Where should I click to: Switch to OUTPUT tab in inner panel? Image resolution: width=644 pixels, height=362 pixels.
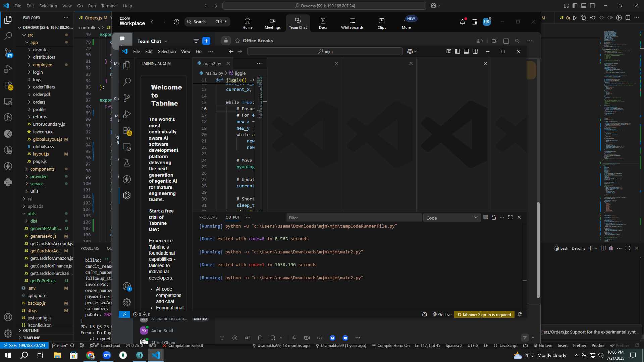click(232, 218)
